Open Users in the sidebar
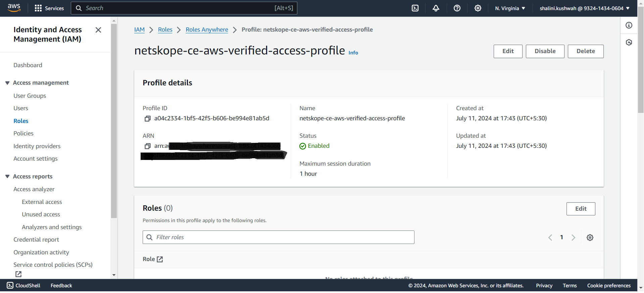This screenshot has height=293, width=644. [21, 108]
